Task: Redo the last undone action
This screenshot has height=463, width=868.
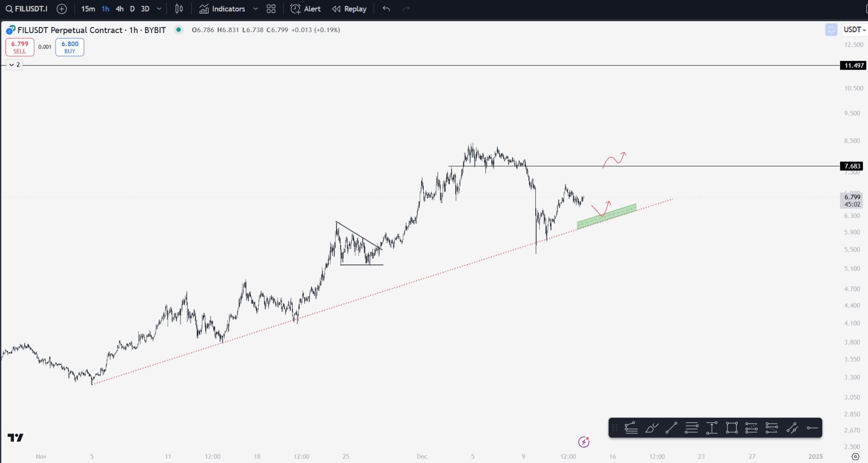Action: (x=406, y=9)
